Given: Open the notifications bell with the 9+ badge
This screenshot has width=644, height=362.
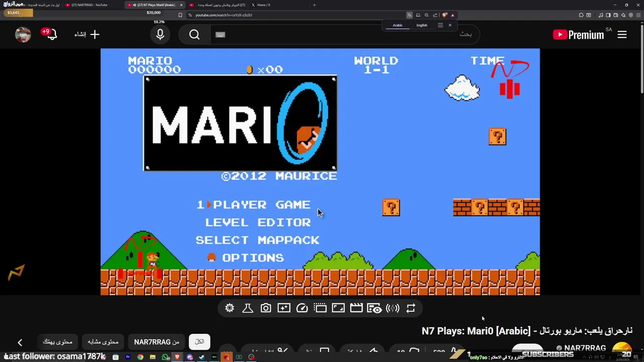Looking at the screenshot, I should (x=51, y=34).
